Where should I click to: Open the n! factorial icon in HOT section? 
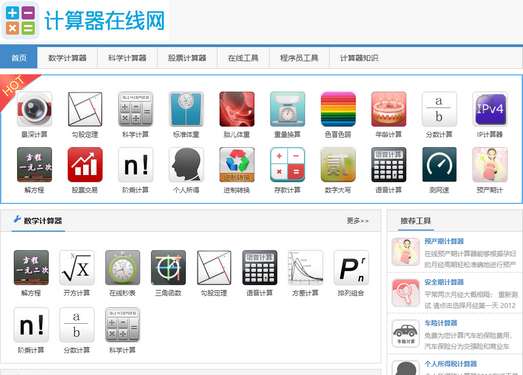click(135, 164)
